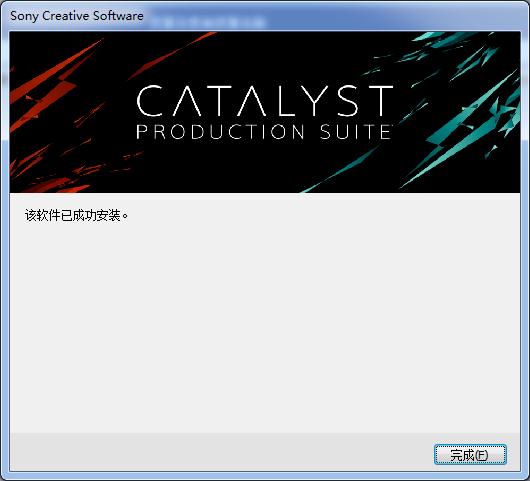
Task: Click the Sony Creative Software window title
Action: pos(77,16)
